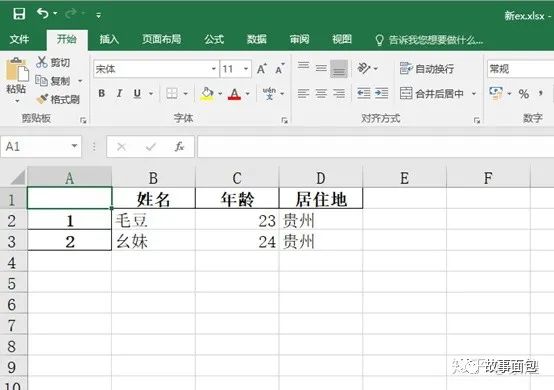Expand the fill color dropdown arrow
This screenshot has height=390, width=554.
tap(220, 94)
